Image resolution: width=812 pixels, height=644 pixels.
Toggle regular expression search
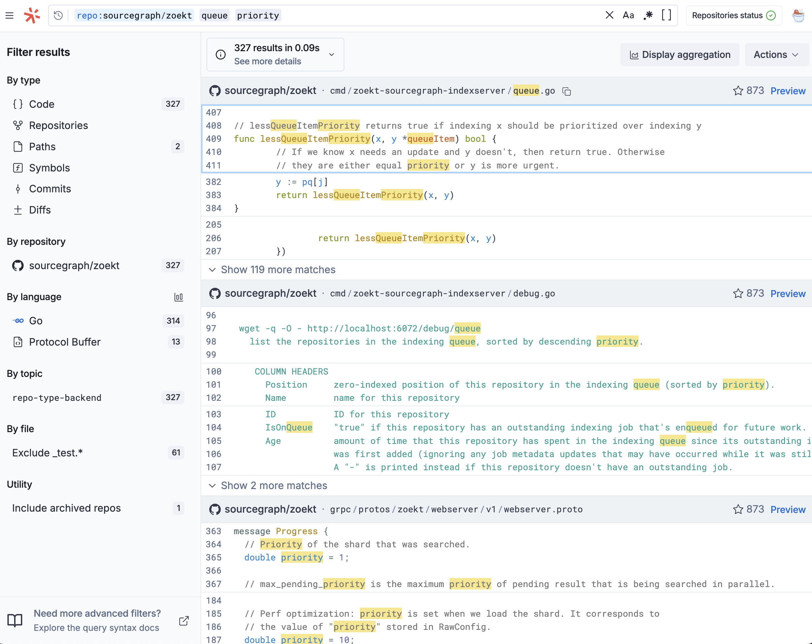(648, 15)
